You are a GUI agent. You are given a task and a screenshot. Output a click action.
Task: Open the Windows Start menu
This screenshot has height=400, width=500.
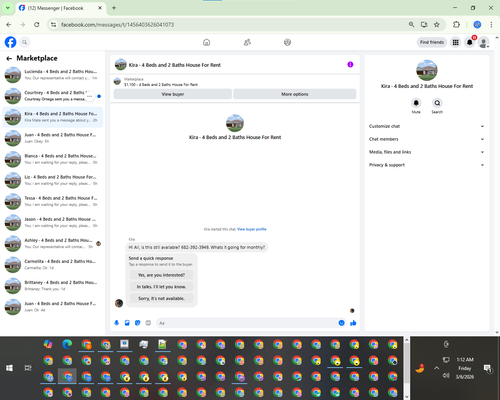pyautogui.click(x=9, y=368)
